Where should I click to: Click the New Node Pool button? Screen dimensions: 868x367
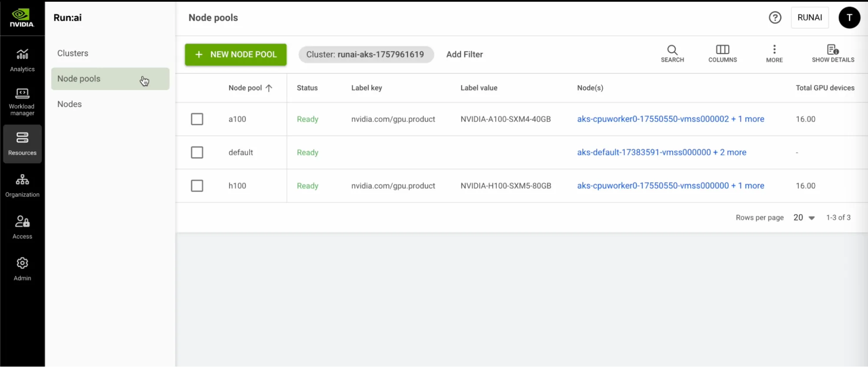[236, 55]
